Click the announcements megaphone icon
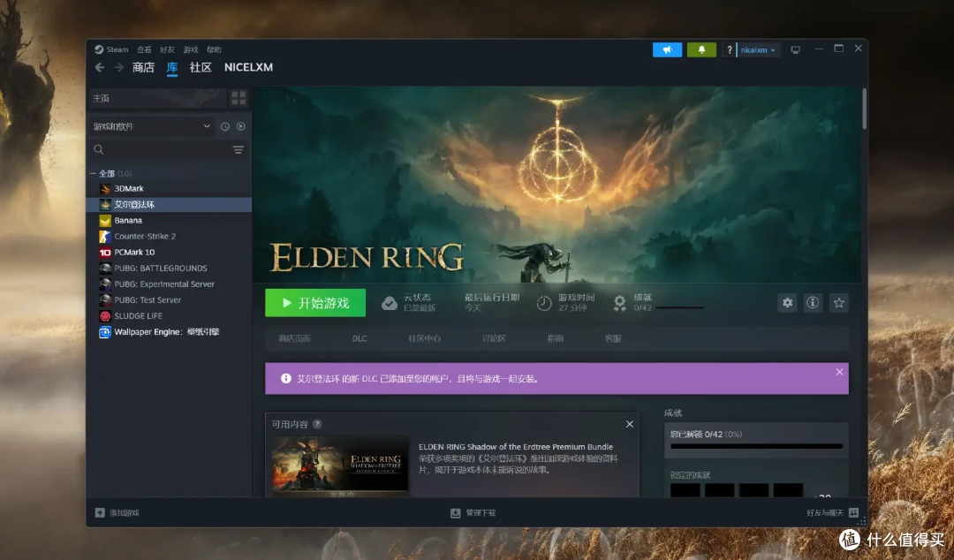Viewport: 954px width, 560px height. (x=667, y=50)
